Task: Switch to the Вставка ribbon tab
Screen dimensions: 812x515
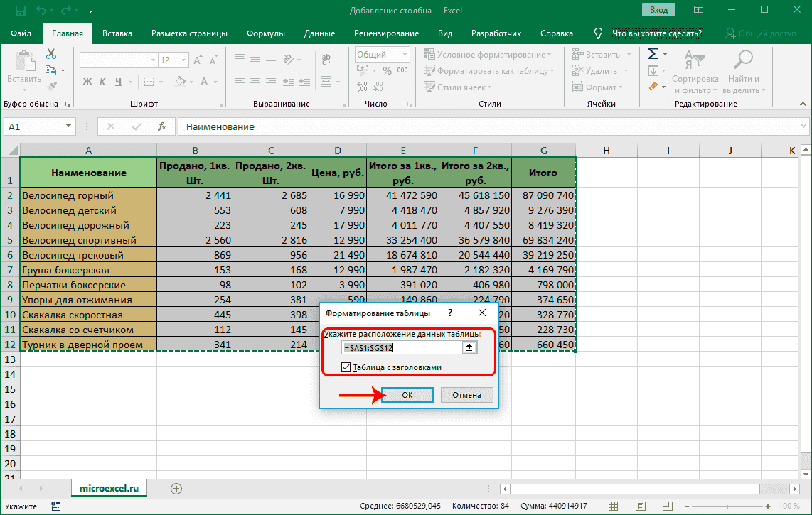Action: (117, 33)
